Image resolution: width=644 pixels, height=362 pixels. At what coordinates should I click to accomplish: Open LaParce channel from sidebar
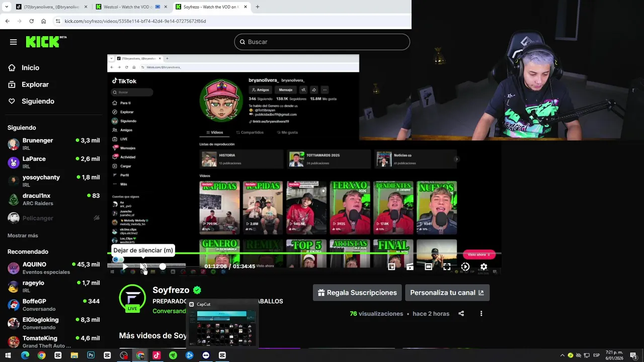pos(53,162)
